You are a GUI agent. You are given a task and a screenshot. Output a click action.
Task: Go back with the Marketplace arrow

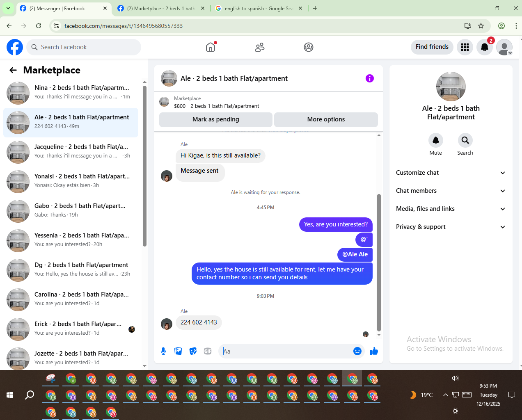click(13, 70)
